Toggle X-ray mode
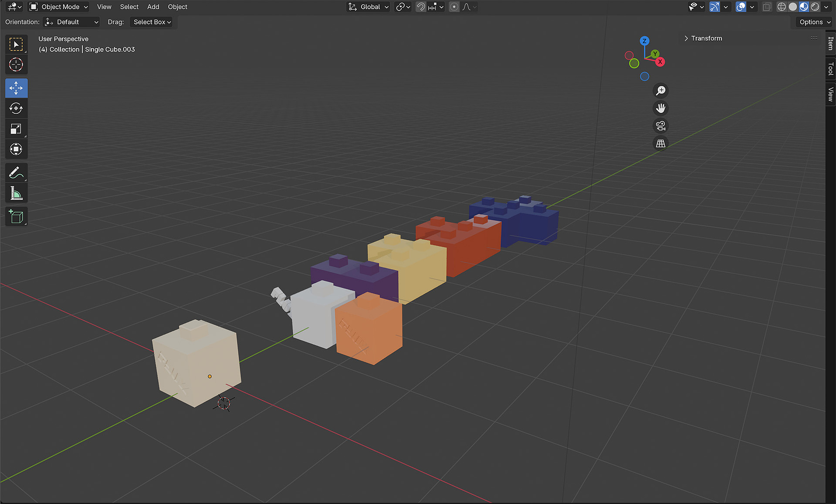Screen dimensions: 836x504 (x=767, y=7)
